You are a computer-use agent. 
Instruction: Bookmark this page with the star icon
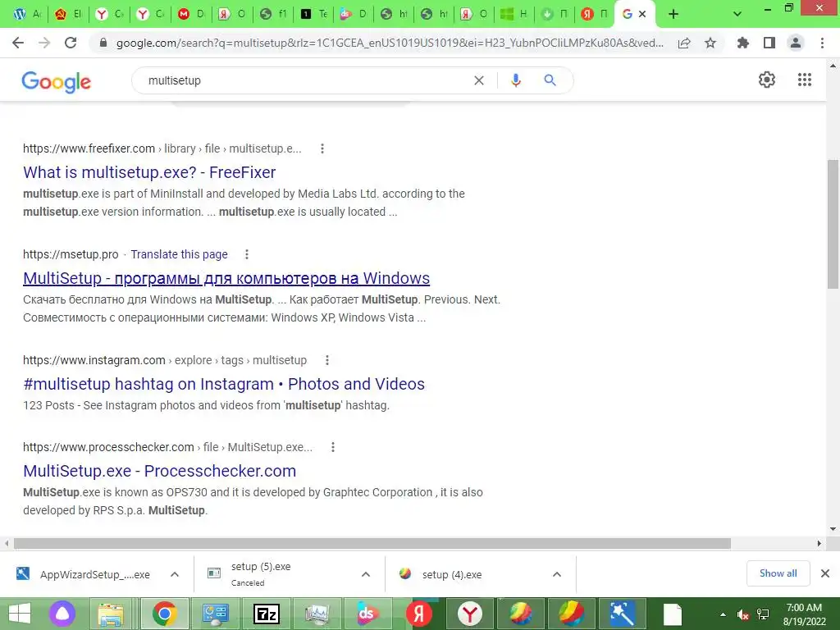click(710, 43)
